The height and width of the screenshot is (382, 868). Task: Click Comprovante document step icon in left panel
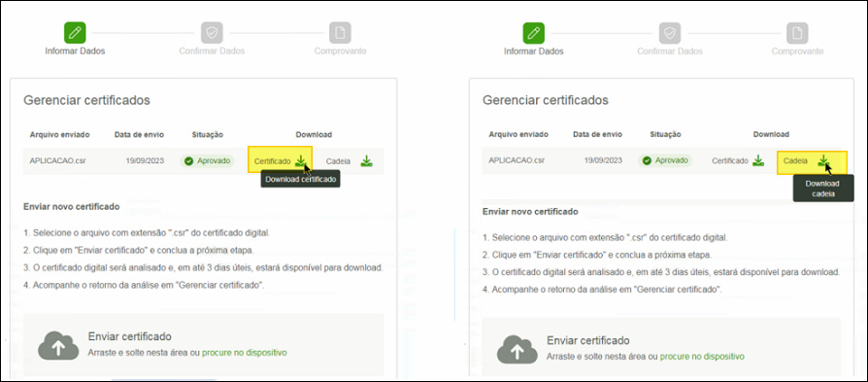pos(340,33)
